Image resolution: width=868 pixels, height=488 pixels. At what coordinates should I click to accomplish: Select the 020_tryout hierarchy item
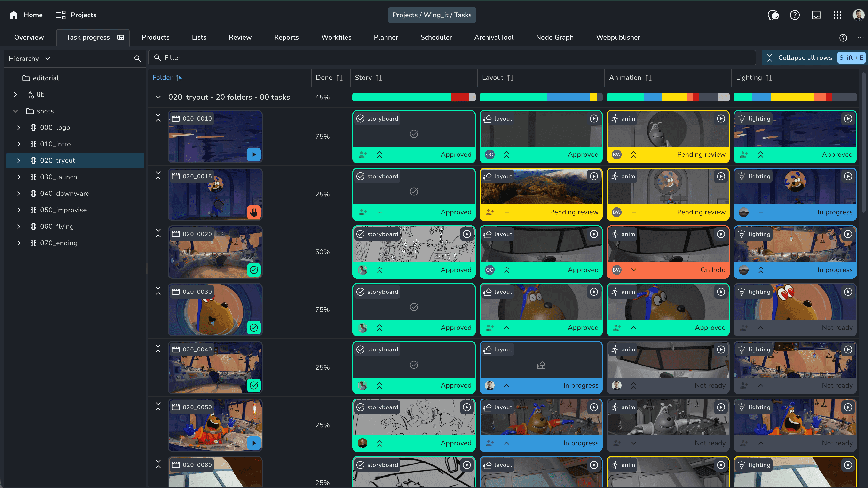tap(75, 161)
